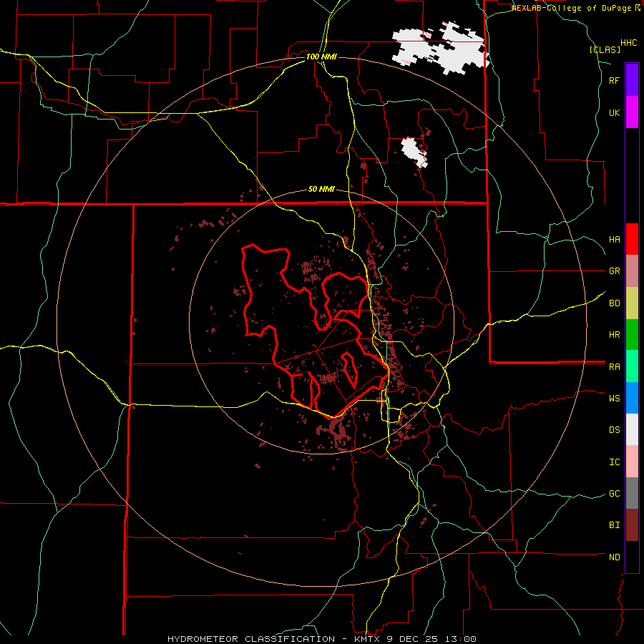644x644 pixels.
Task: Click the HA legend label
Action: coord(614,239)
